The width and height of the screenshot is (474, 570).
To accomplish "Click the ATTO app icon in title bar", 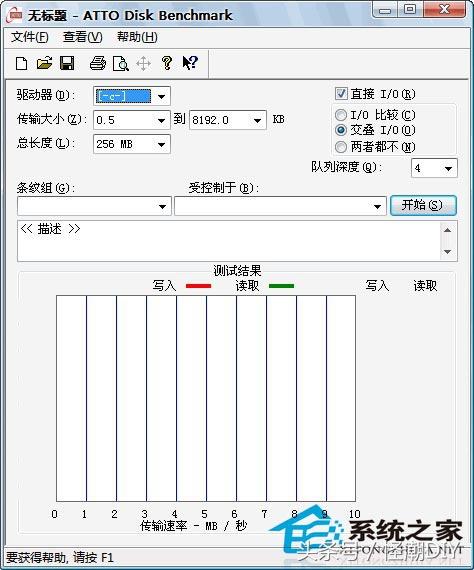I will pyautogui.click(x=15, y=15).
